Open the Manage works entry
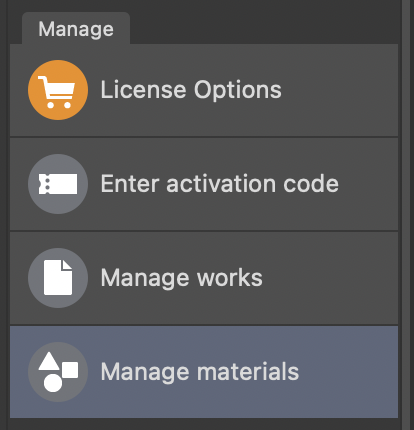This screenshot has height=430, width=414. pyautogui.click(x=204, y=278)
